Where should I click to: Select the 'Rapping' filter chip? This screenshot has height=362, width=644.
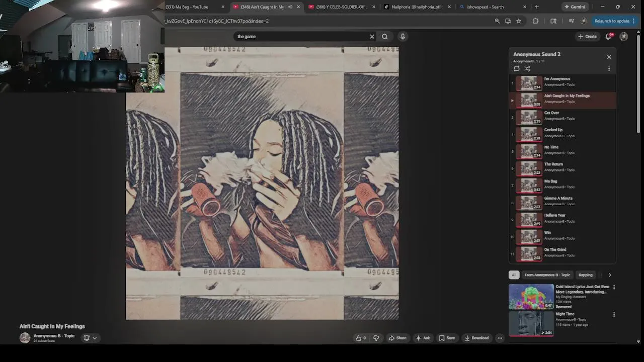(585, 275)
